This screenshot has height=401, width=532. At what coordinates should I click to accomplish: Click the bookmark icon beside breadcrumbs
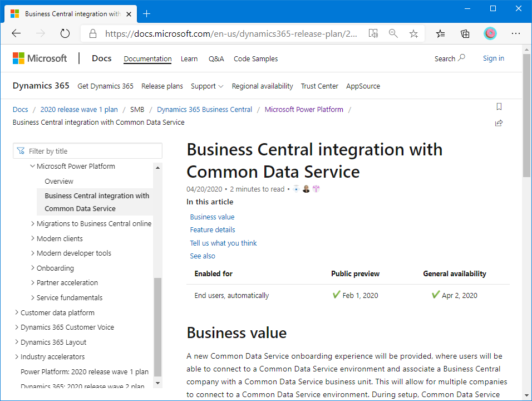499,106
